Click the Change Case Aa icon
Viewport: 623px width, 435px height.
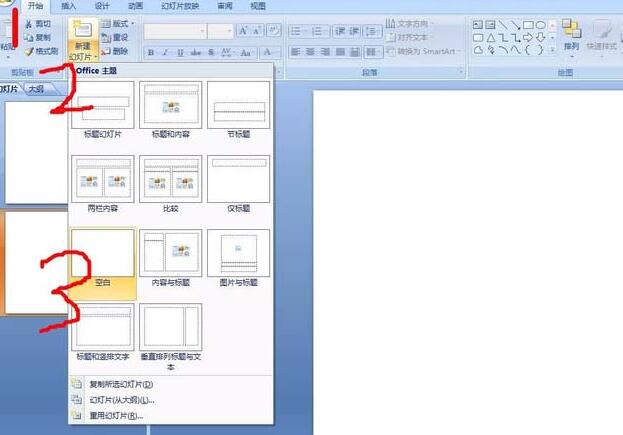[246, 52]
